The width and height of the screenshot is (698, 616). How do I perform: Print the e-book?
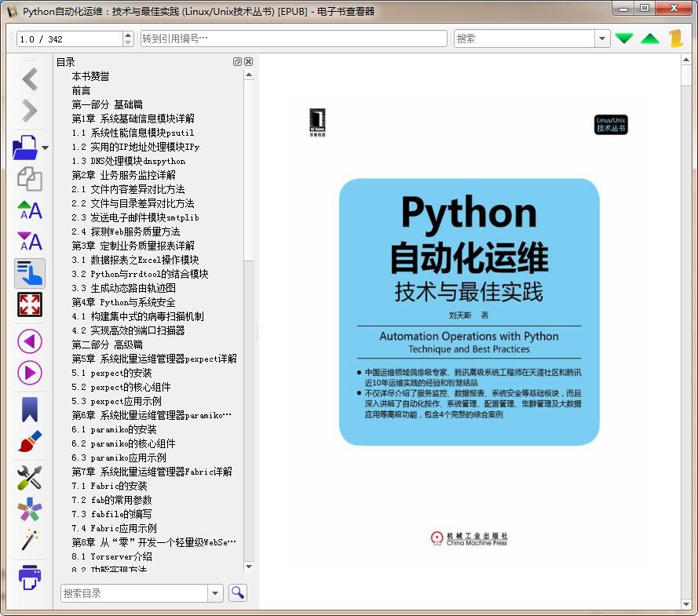coord(30,577)
